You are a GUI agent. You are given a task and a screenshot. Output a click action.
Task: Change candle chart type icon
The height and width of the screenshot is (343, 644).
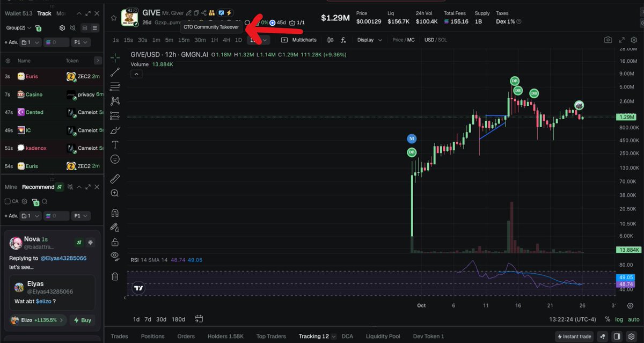click(330, 40)
